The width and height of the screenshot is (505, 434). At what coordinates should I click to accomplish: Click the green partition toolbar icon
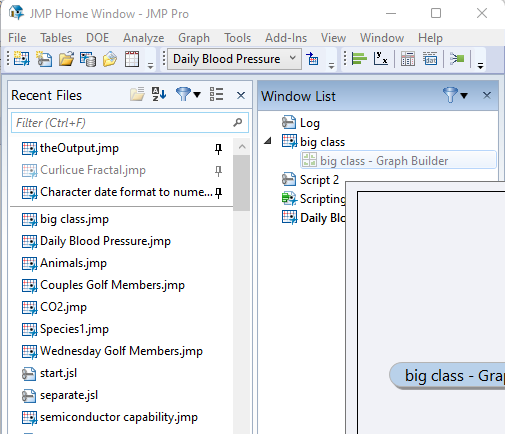pyautogui.click(x=457, y=59)
